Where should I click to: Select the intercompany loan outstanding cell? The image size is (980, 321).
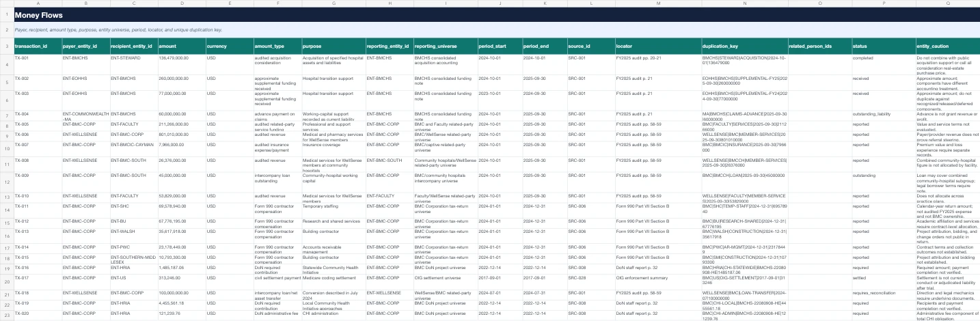(277, 182)
